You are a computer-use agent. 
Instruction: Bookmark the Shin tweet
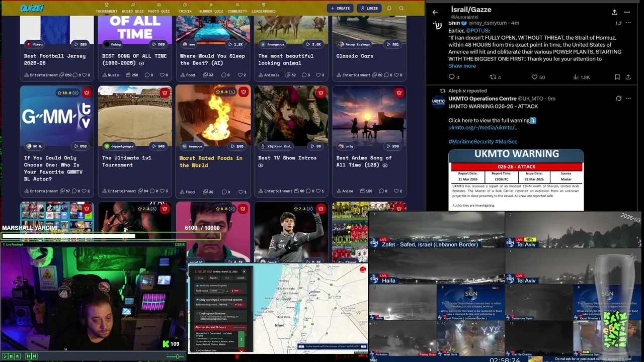617,77
